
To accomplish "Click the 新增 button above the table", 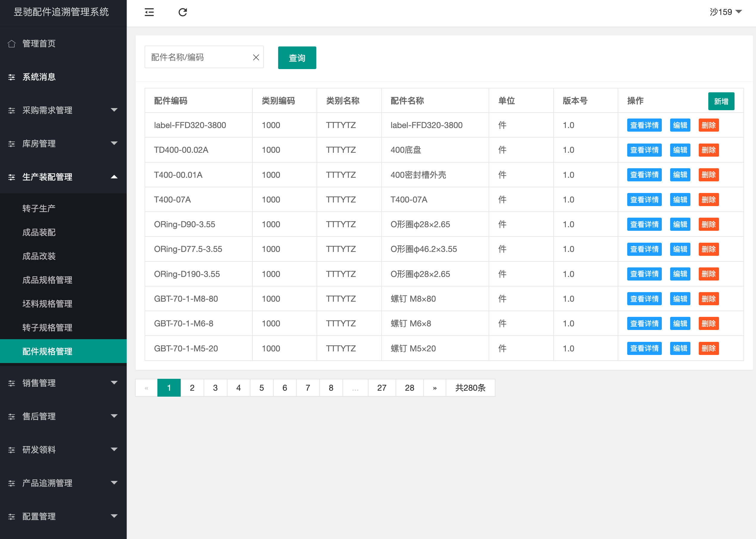I will pyautogui.click(x=721, y=101).
